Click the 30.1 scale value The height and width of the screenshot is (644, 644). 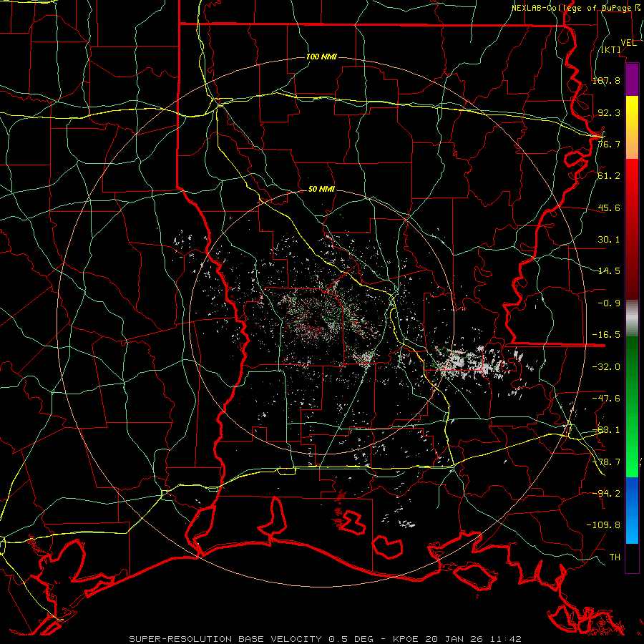tap(609, 240)
